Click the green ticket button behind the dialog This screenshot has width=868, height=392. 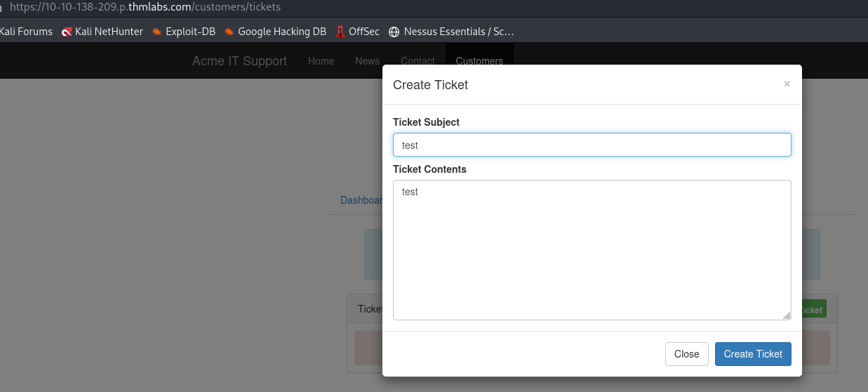coord(814,309)
